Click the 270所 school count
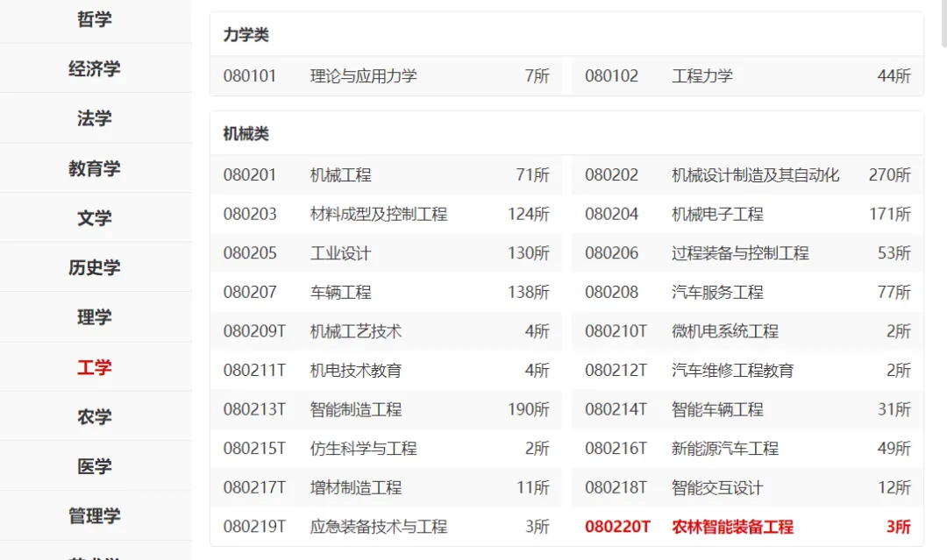The width and height of the screenshot is (947, 560). [x=890, y=175]
